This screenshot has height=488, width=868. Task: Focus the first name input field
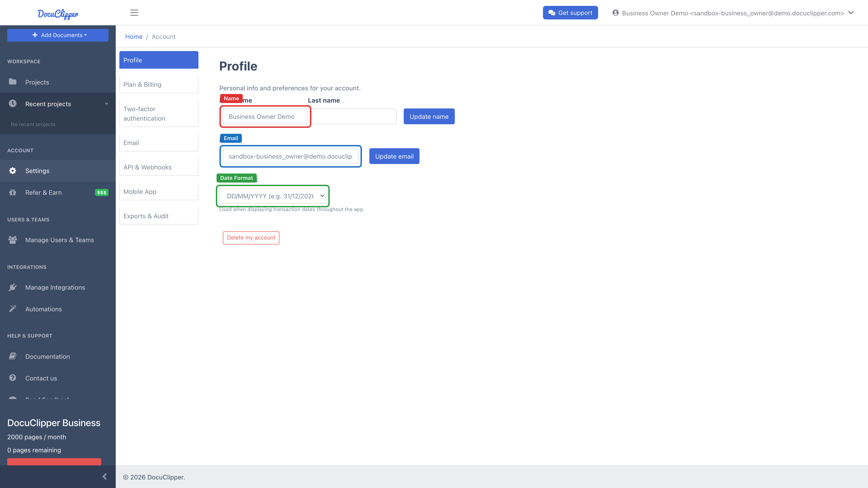tap(265, 117)
